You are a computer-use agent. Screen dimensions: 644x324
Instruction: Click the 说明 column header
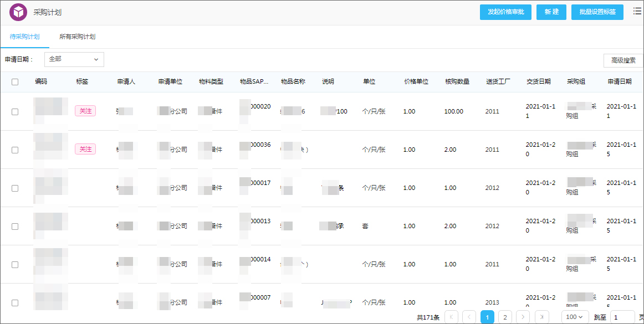(328, 82)
